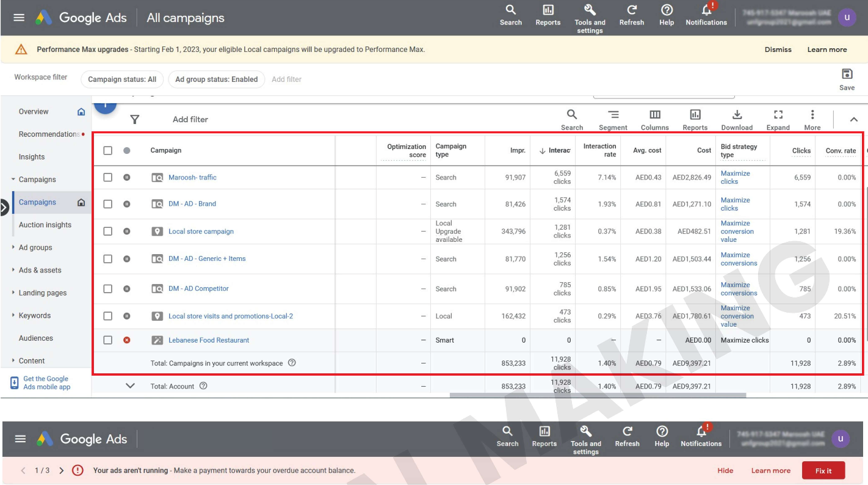Viewport: 868px width, 485px height.
Task: Open Notifications bell in top header
Action: click(x=706, y=15)
